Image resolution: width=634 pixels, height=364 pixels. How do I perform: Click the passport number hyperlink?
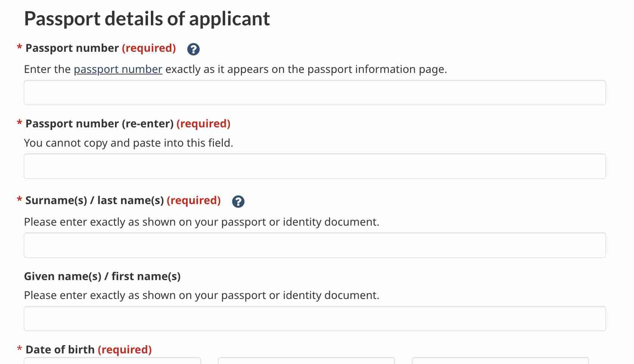(x=118, y=69)
